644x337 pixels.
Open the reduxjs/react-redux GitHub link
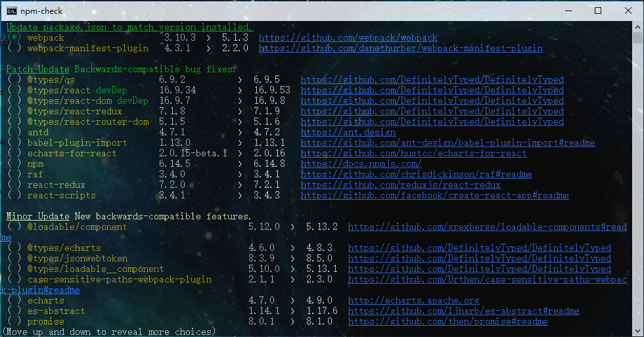pos(400,185)
